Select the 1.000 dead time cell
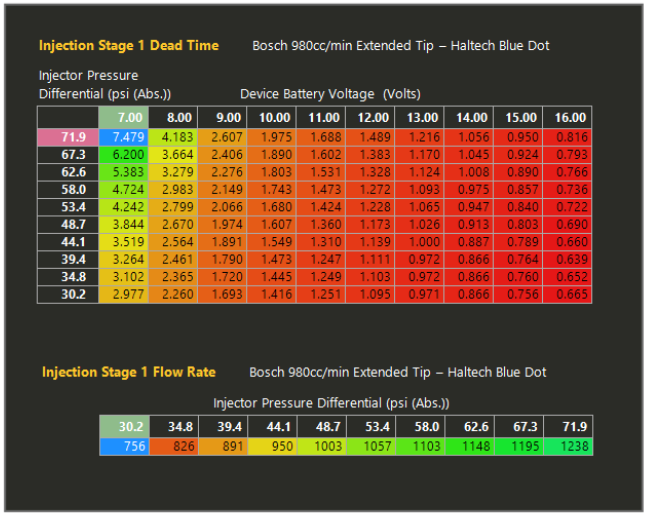This screenshot has height=517, width=648. pyautogui.click(x=419, y=242)
